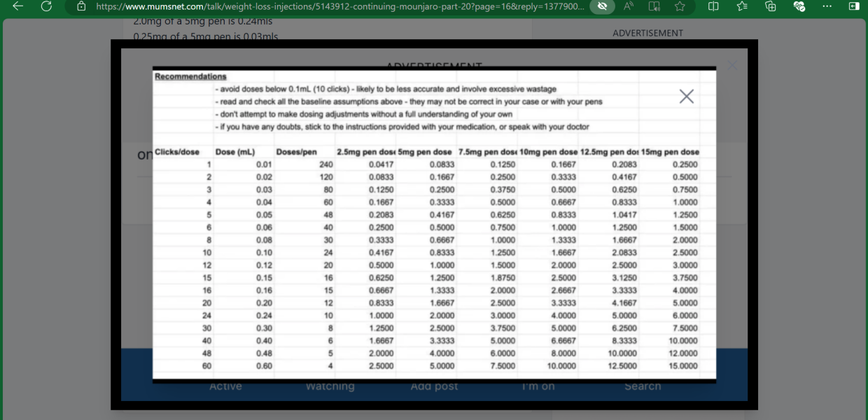View site information lock icon

81,6
